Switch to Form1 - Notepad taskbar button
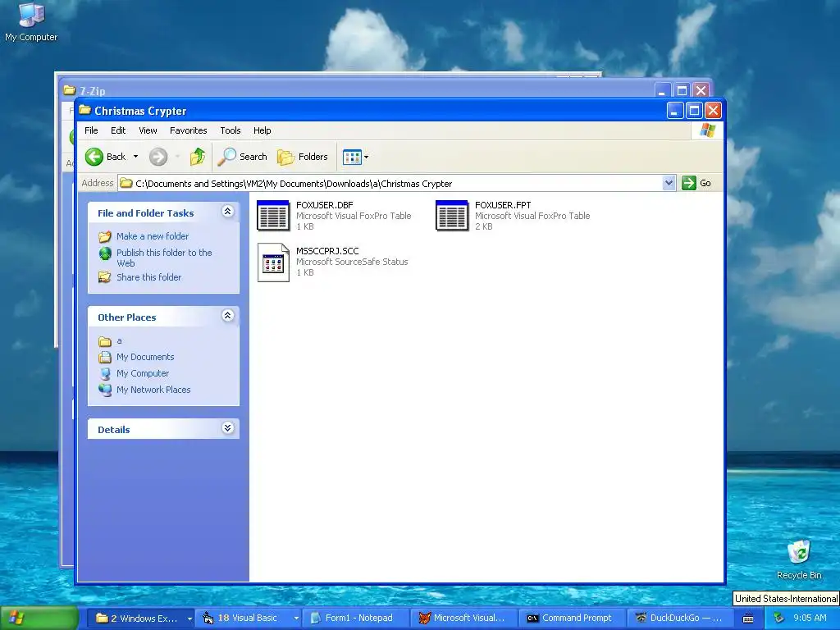Image resolution: width=840 pixels, height=630 pixels. coord(356,618)
